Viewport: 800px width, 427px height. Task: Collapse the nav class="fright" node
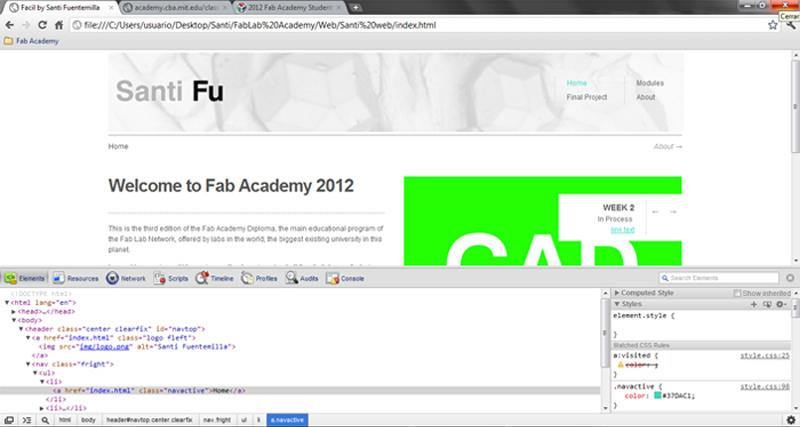point(29,365)
